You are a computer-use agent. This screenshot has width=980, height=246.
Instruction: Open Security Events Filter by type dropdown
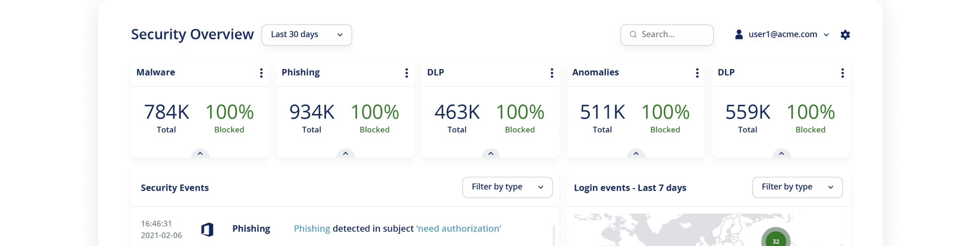[x=507, y=187]
